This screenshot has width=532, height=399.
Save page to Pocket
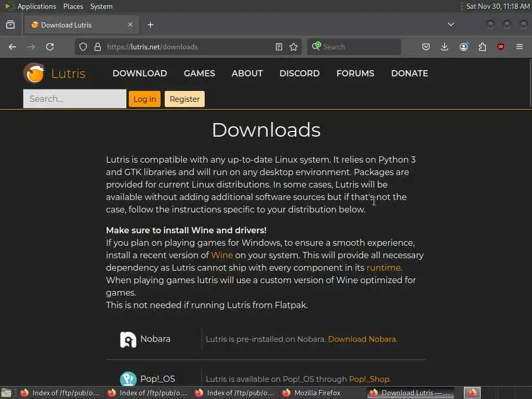pos(426,47)
